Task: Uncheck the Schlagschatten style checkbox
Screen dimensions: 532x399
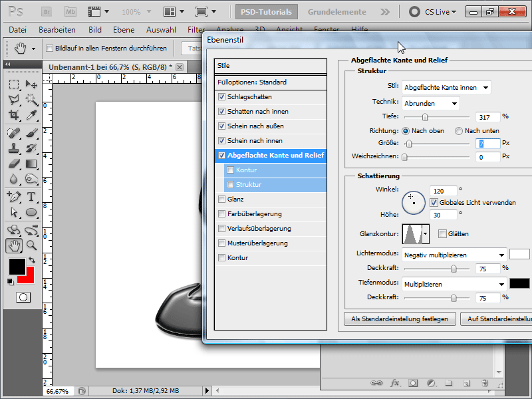Action: [222, 97]
